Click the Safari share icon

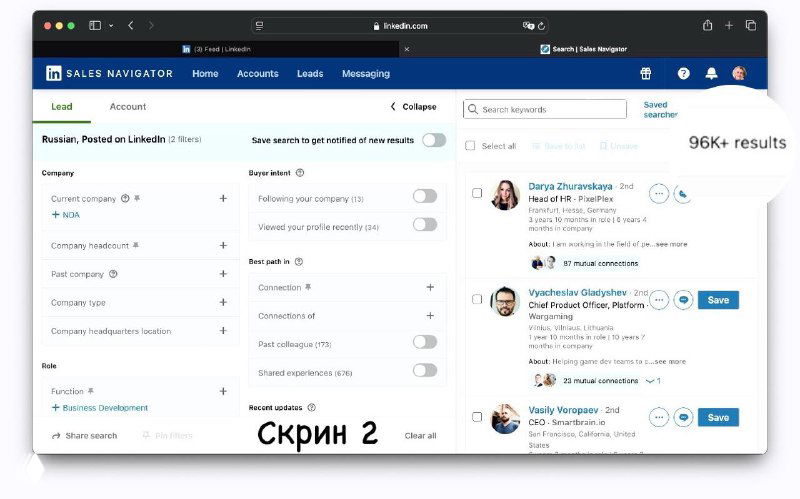(x=707, y=25)
